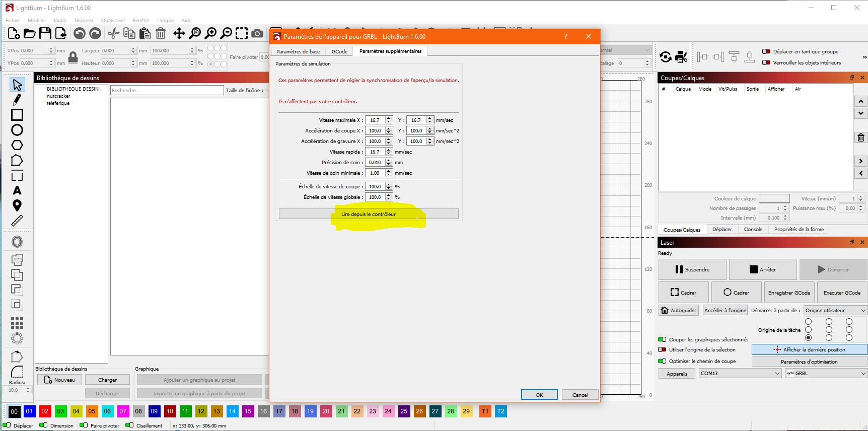868x431 pixels.
Task: Select the T1 tool layer swatch
Action: (x=485, y=411)
